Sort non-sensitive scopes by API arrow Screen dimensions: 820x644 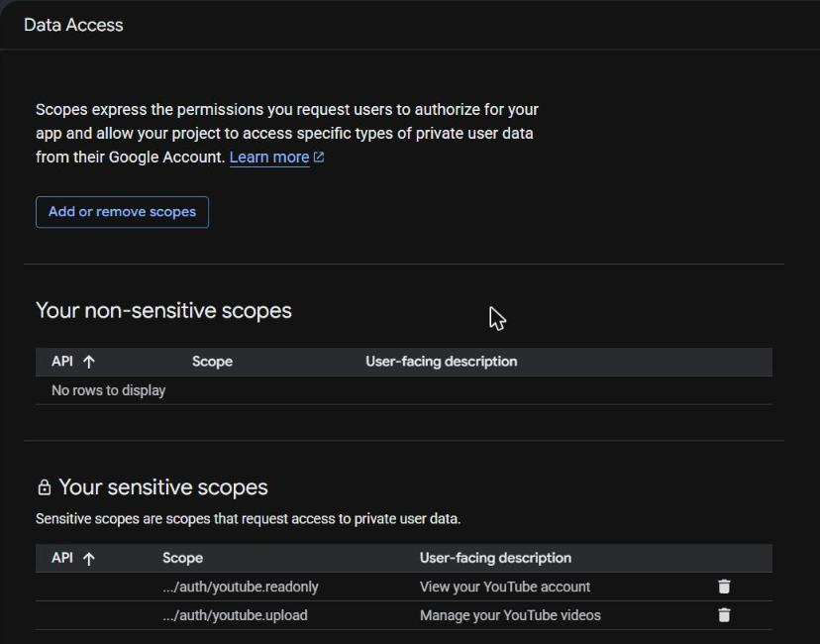click(89, 362)
